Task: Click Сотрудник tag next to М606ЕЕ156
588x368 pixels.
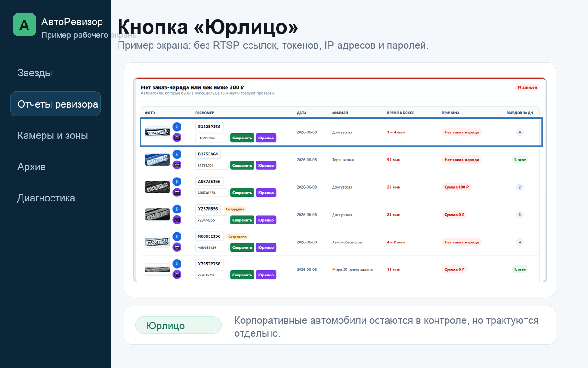Action: [237, 236]
